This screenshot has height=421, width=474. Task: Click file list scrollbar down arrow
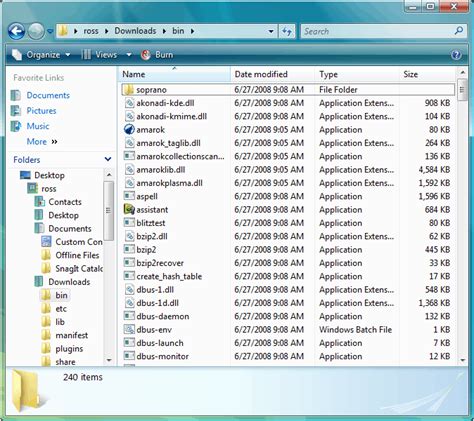tap(462, 360)
